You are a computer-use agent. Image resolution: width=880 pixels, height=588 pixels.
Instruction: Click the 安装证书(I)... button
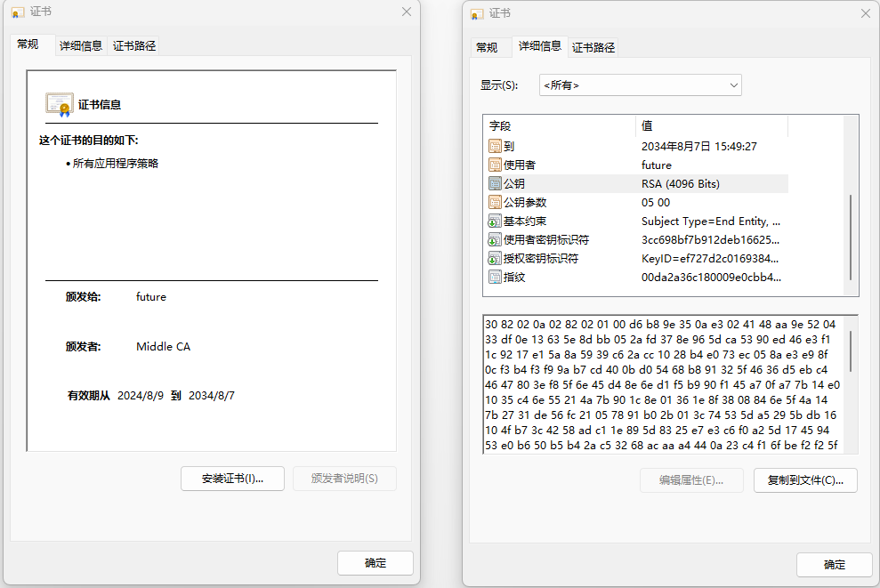click(232, 478)
